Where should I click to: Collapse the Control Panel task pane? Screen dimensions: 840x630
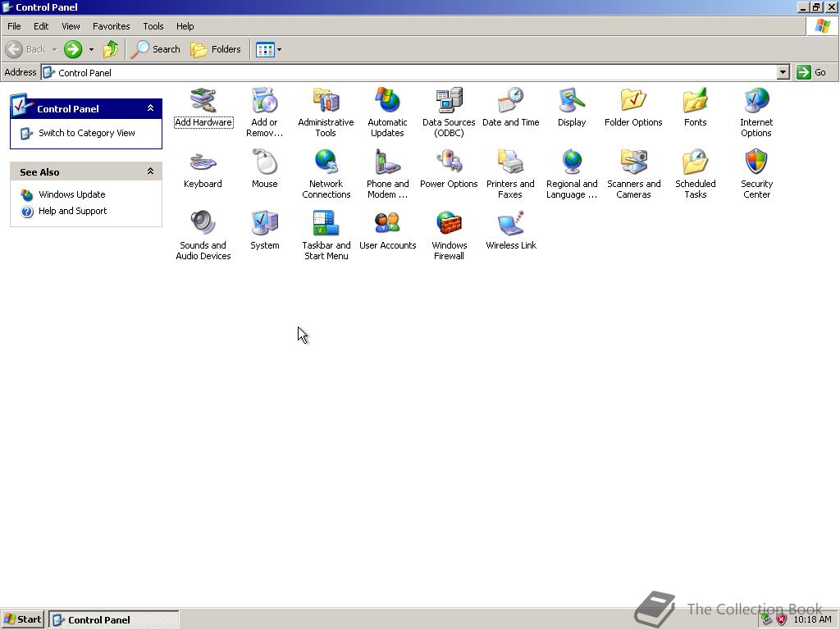151,108
